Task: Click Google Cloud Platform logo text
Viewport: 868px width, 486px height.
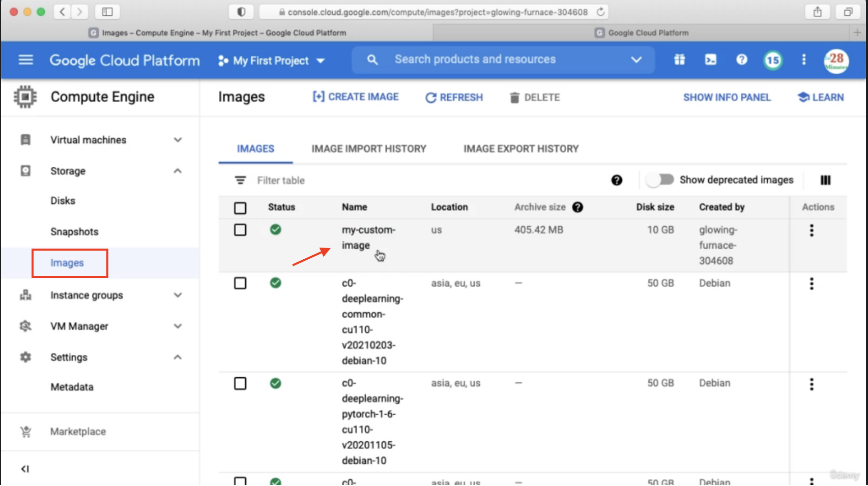Action: (x=125, y=60)
